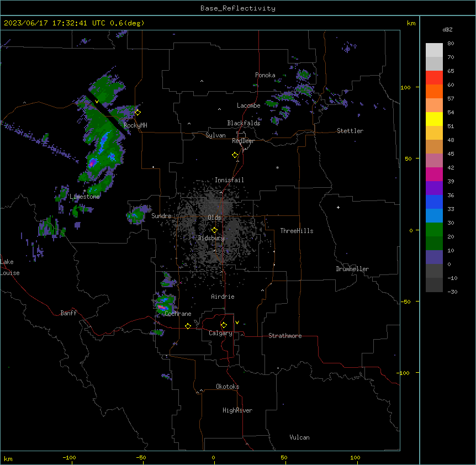This screenshot has width=476, height=465.
Task: Click the Calgary city label
Action: [x=220, y=333]
